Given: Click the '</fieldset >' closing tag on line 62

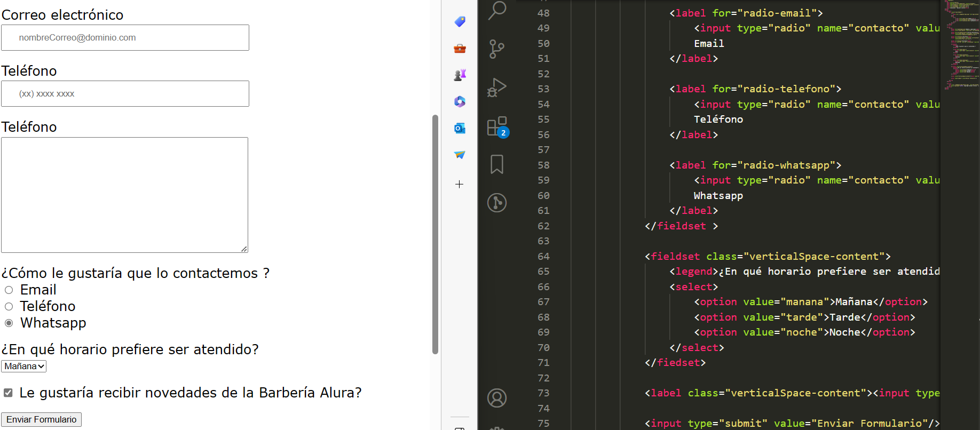Looking at the screenshot, I should [x=681, y=226].
